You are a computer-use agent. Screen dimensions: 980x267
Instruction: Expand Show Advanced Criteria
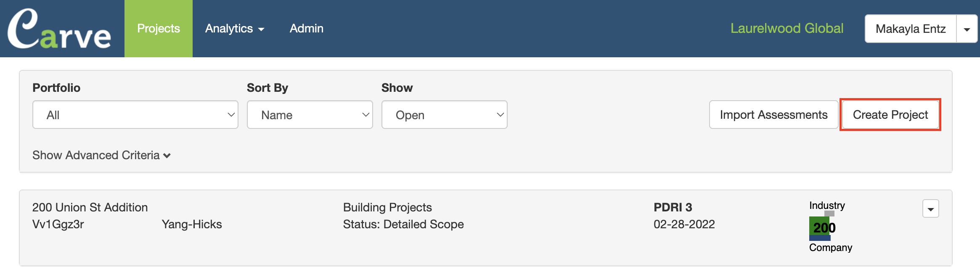point(101,155)
